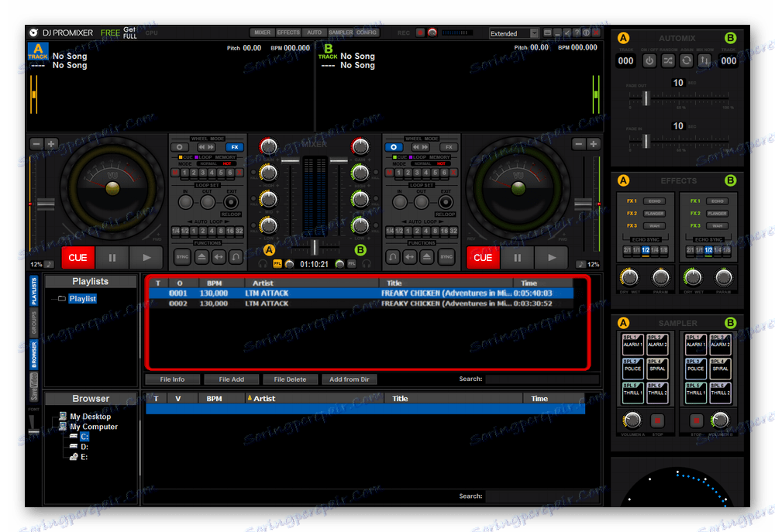Click deck A red CUE button
Screen dimensions: 775x532
77,257
